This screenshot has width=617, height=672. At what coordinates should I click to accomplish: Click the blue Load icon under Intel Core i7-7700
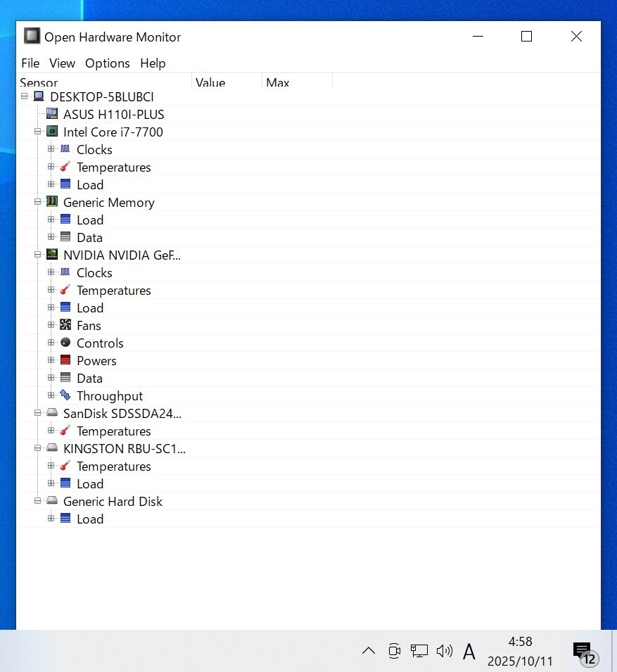(x=65, y=184)
